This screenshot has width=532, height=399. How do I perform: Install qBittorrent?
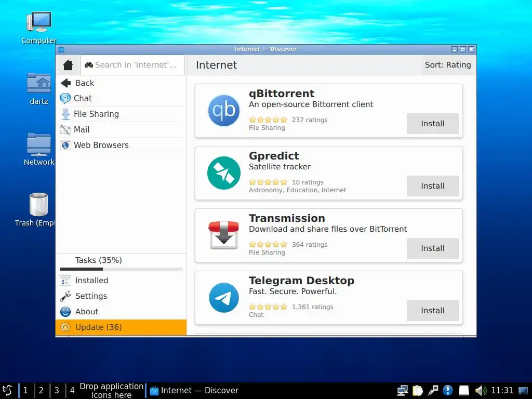[433, 124]
